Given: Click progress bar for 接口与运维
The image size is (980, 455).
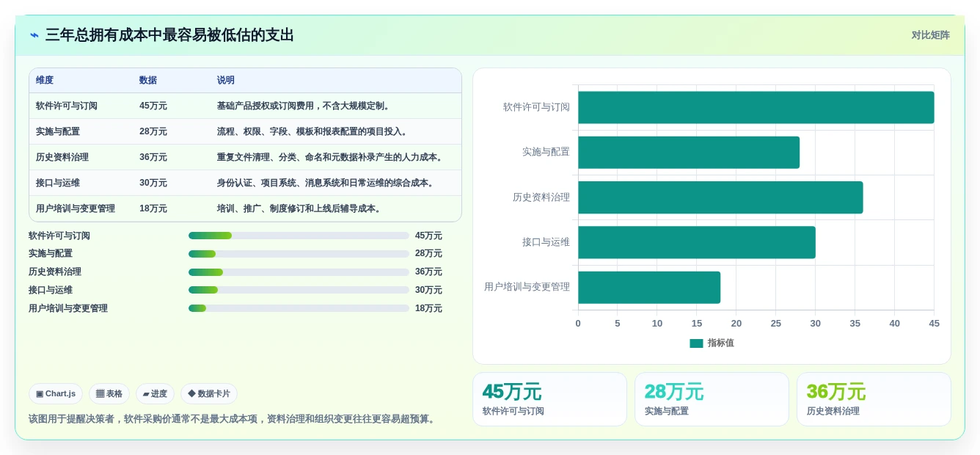Looking at the screenshot, I should coord(299,290).
